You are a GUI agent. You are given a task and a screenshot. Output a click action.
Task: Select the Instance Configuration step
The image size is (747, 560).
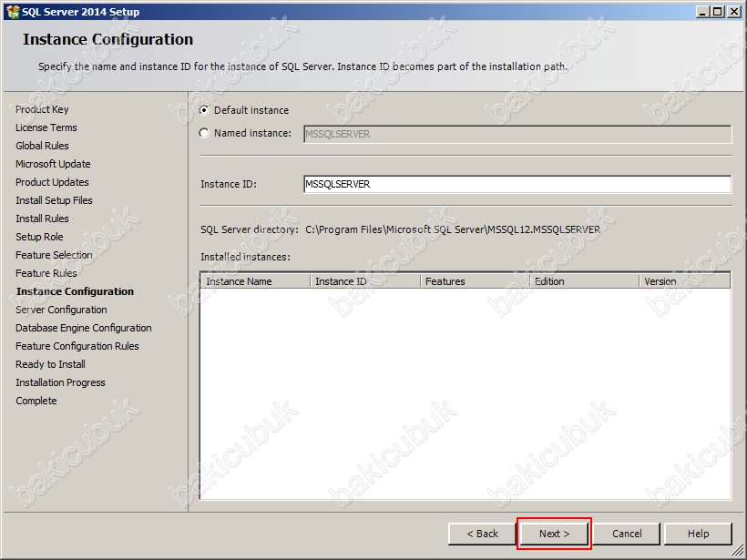click(x=75, y=291)
